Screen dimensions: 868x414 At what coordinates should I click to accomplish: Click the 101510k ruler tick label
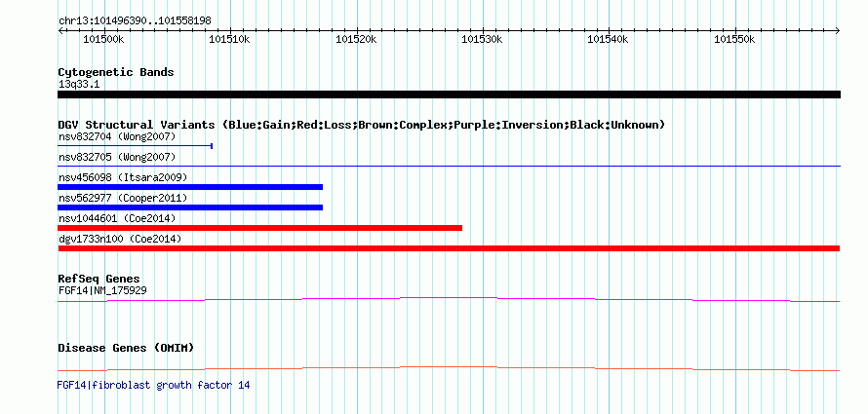click(x=230, y=39)
